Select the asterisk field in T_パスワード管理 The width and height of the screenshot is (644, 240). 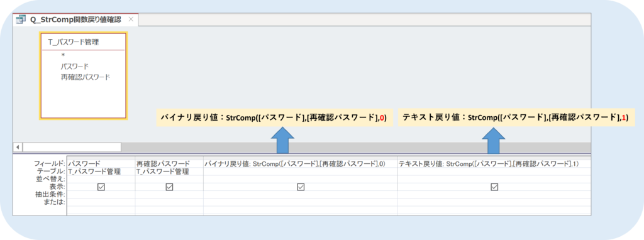click(64, 55)
